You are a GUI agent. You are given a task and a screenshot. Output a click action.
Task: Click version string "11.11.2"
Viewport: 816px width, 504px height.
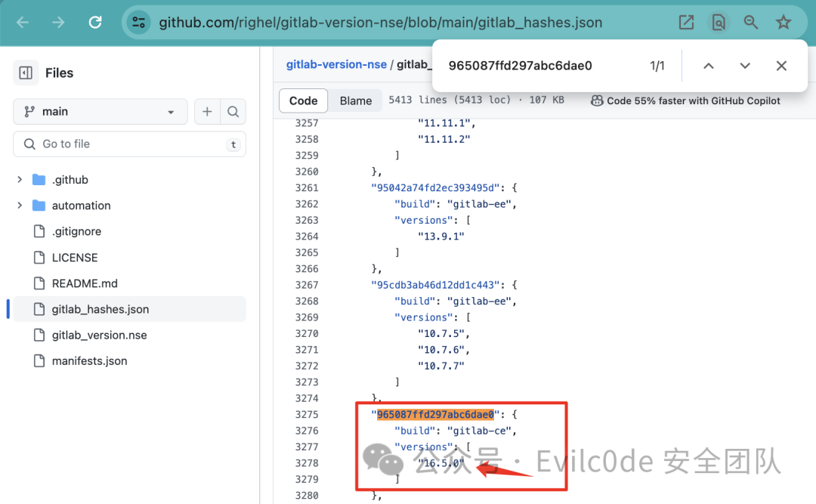(x=444, y=139)
